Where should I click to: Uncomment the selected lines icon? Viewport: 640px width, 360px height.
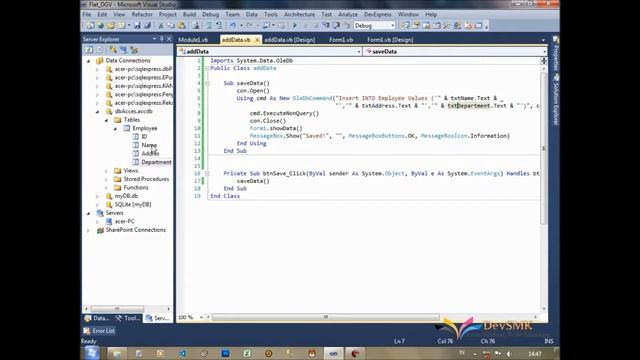(x=220, y=26)
